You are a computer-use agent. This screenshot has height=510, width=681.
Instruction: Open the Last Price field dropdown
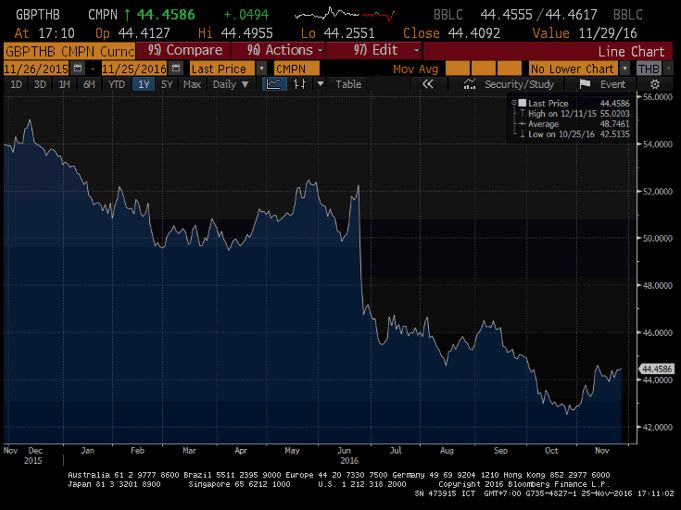(x=262, y=68)
